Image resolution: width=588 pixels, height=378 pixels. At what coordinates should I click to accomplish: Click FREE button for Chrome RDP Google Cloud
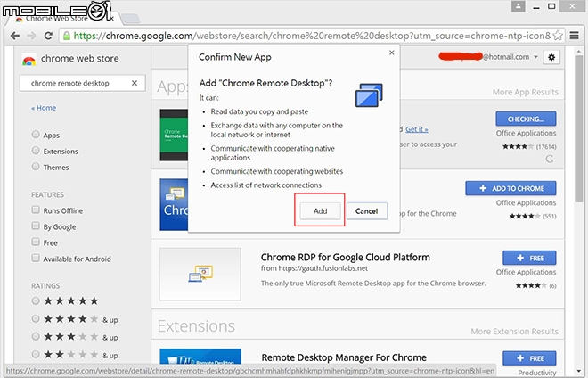point(529,258)
